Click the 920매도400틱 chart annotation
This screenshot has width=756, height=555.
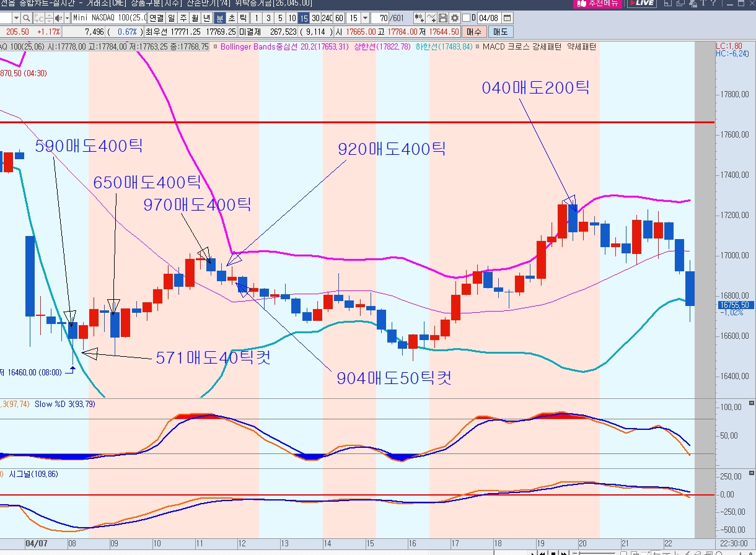click(x=392, y=149)
